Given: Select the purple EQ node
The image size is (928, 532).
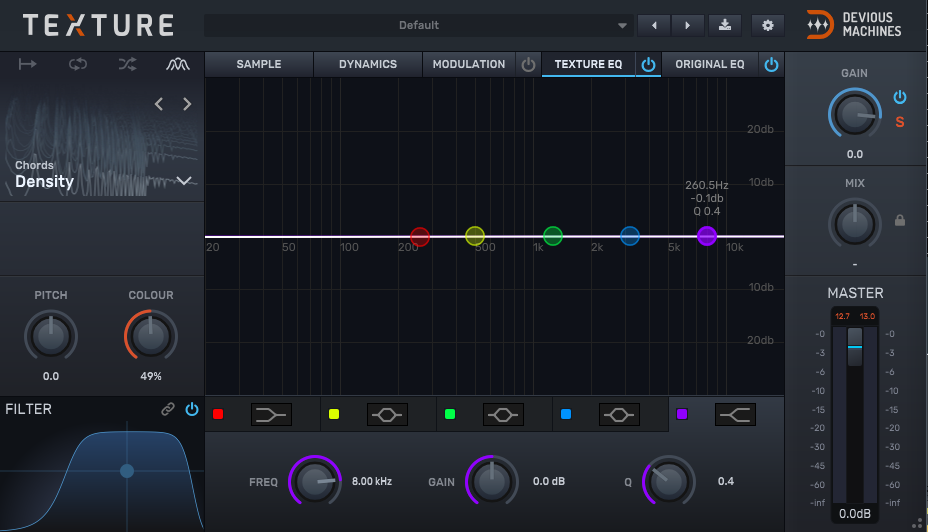Looking at the screenshot, I should (707, 236).
